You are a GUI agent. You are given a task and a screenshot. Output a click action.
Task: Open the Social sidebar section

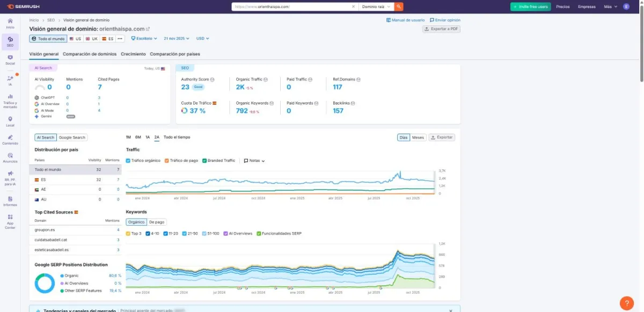[10, 60]
